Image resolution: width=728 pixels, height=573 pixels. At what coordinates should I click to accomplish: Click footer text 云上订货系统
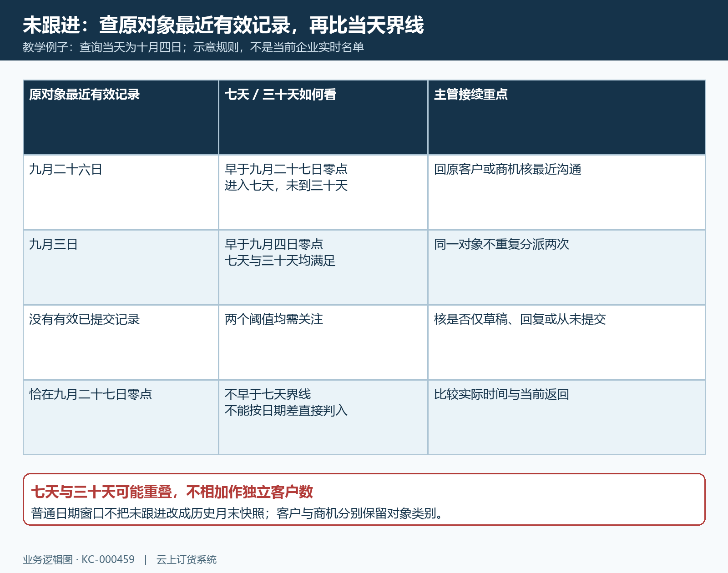click(x=187, y=559)
